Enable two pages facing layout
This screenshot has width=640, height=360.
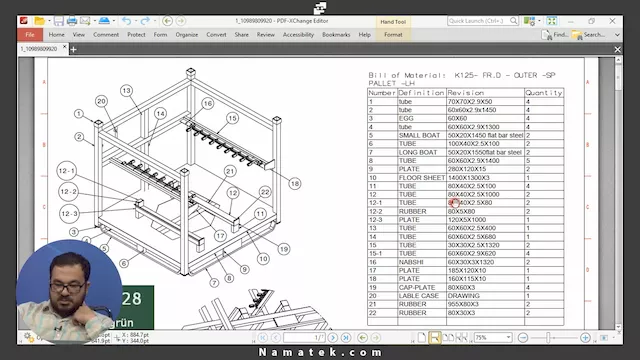(x=448, y=338)
